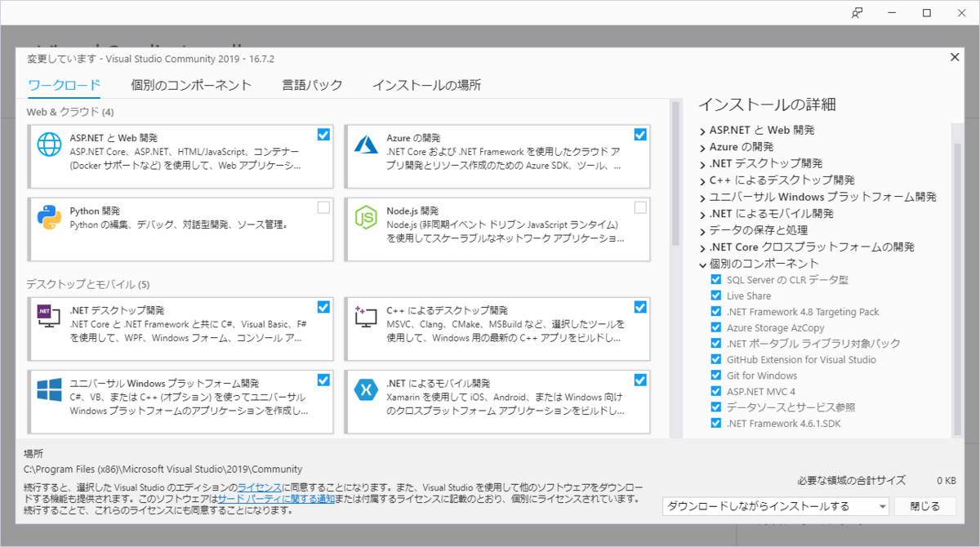Screen dimensions: 980x547
Task: Uncheck SQL Server の CLR データ型 component
Action: [x=716, y=280]
